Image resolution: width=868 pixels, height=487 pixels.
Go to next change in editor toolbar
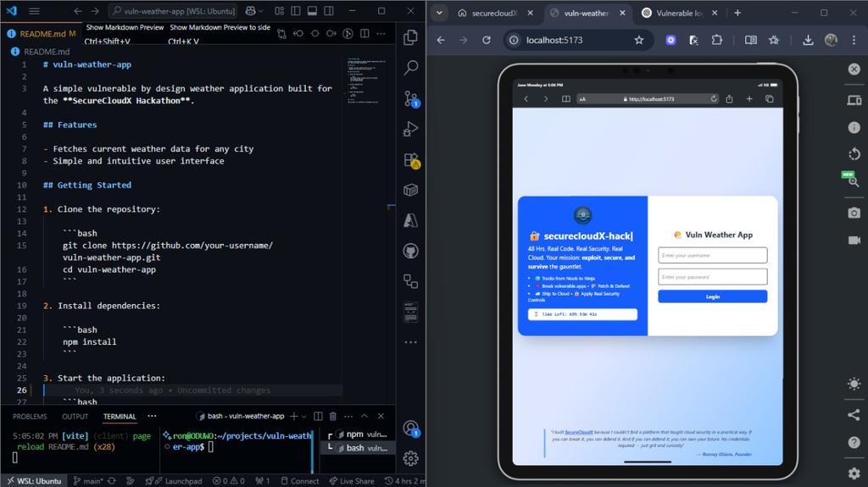coord(331,34)
